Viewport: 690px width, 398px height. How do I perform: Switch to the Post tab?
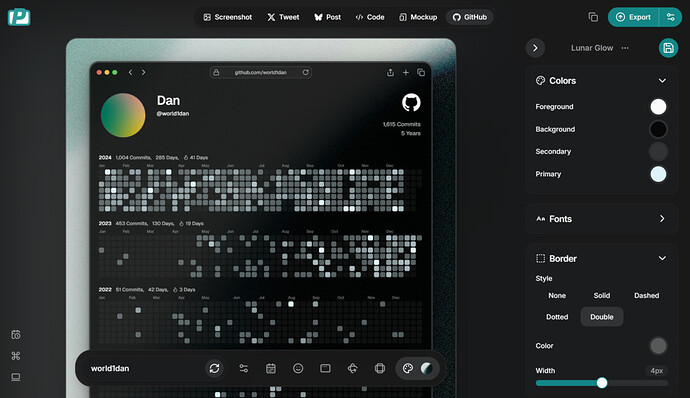coord(328,17)
